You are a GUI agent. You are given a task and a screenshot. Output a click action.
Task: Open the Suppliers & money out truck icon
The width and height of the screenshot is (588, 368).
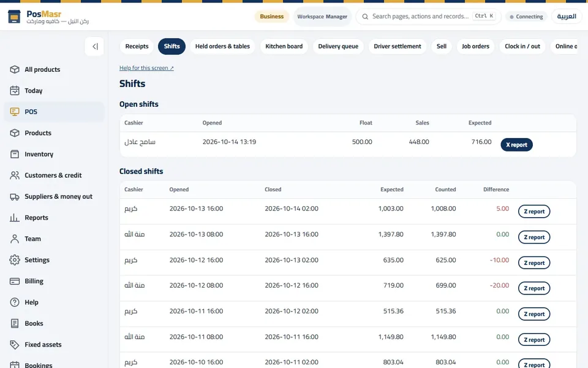tap(15, 196)
